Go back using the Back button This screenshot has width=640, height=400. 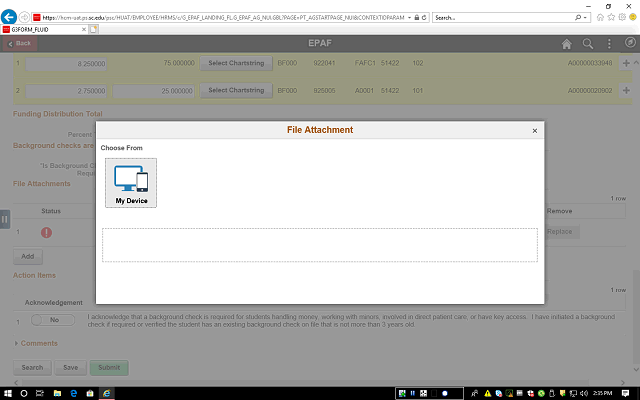tap(20, 43)
